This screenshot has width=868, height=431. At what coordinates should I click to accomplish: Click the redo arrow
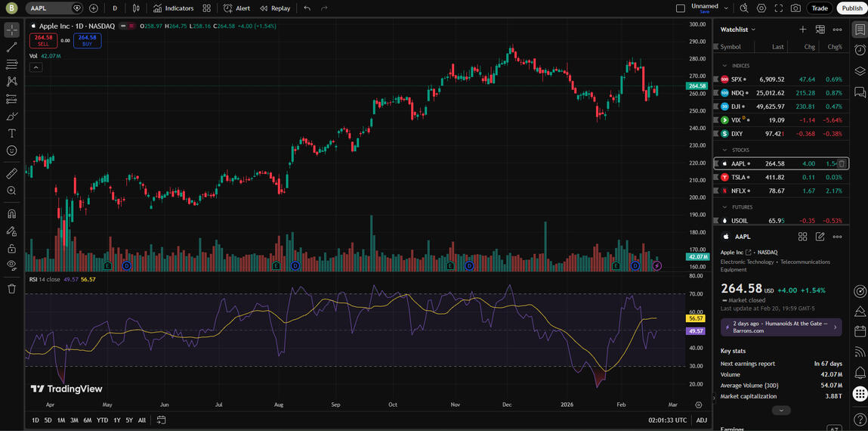click(x=324, y=8)
